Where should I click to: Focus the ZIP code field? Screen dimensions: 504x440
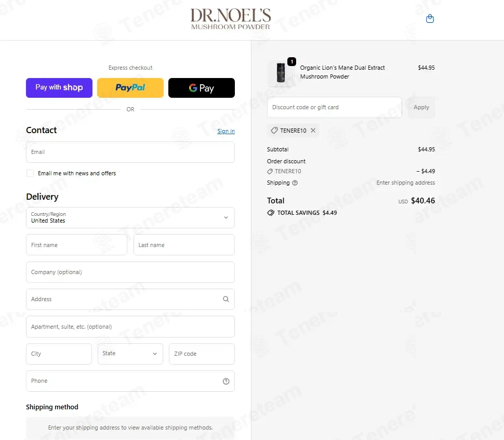coord(202,354)
